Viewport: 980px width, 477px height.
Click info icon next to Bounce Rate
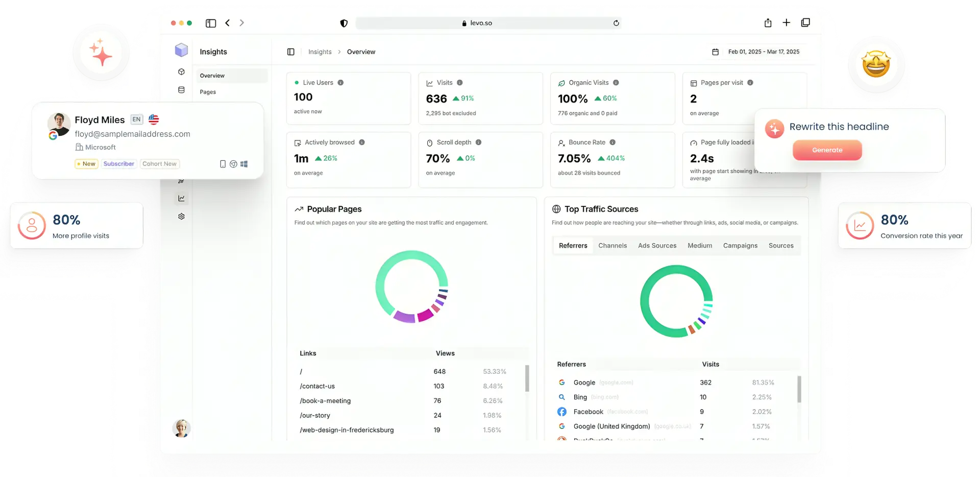click(x=612, y=142)
